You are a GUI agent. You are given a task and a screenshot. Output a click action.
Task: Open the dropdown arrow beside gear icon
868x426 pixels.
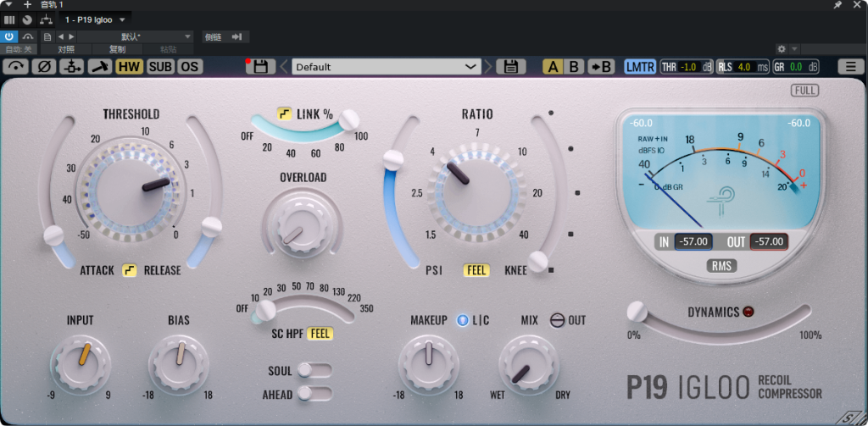point(794,49)
